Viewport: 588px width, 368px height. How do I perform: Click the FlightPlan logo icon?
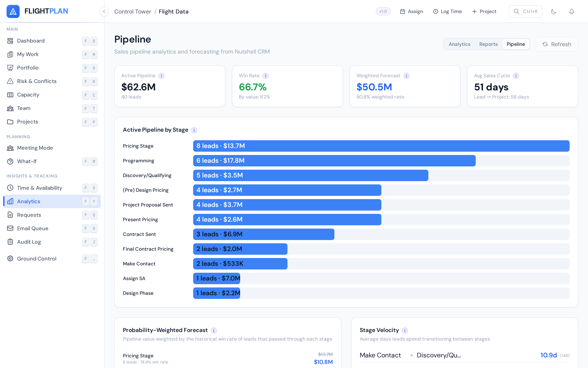coord(13,11)
